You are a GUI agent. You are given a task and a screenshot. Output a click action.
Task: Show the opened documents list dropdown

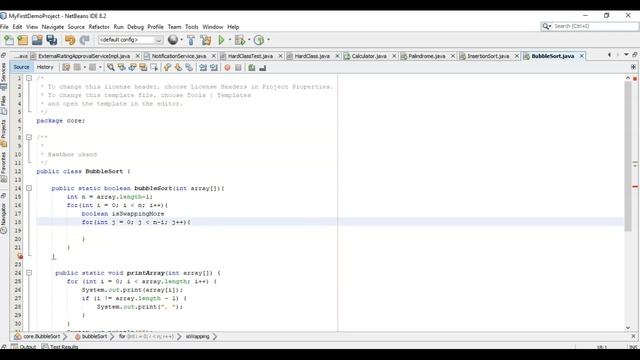click(x=626, y=55)
